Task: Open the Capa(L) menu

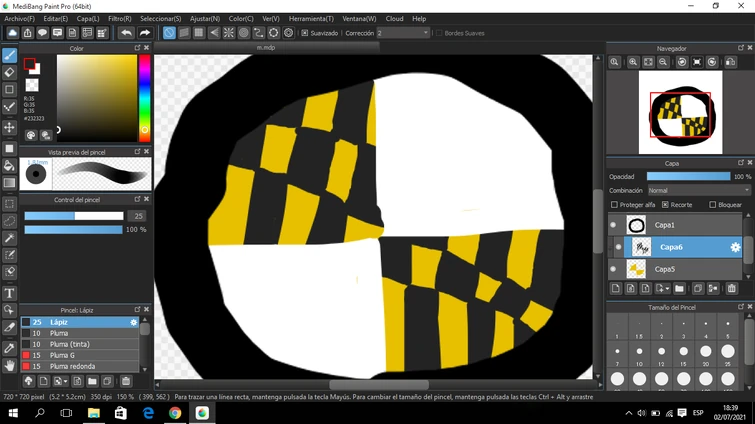Action: 88,18
